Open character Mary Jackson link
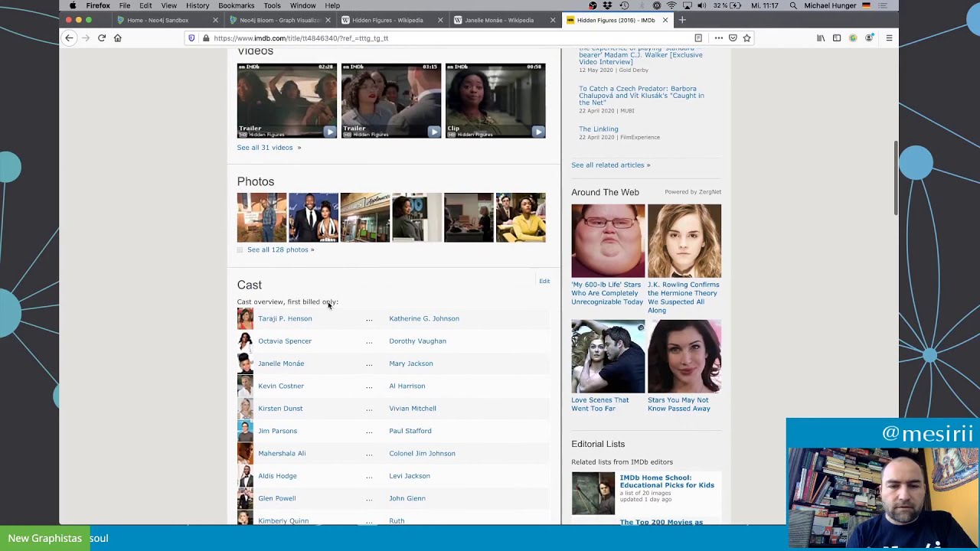Viewport: 980px width, 551px height. pos(411,364)
